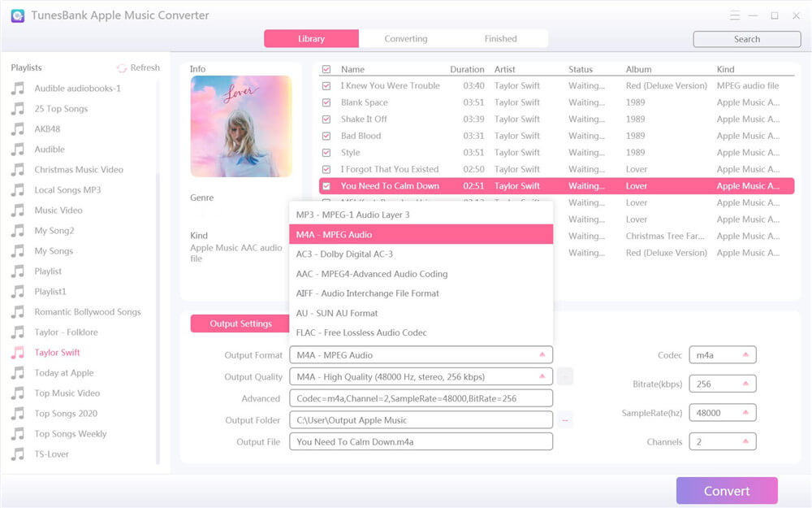Click the TunesBank app logo icon
Viewport: 812px width, 508px height.
pos(18,15)
